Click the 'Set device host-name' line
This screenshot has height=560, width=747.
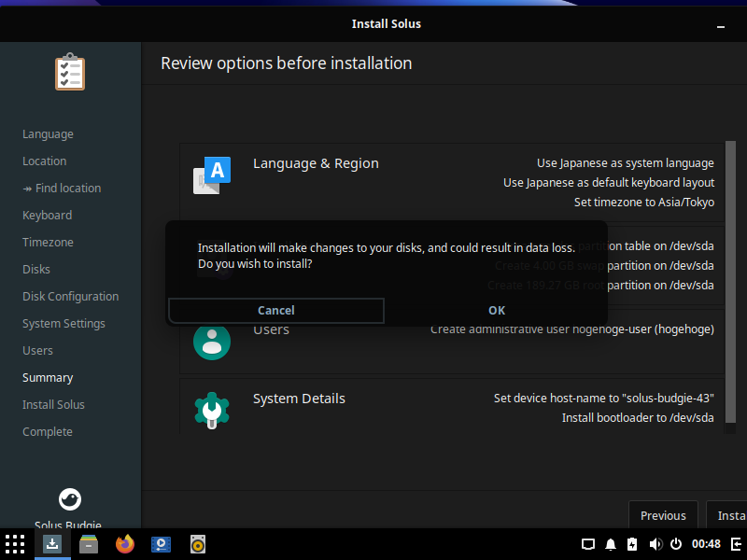[x=604, y=399]
